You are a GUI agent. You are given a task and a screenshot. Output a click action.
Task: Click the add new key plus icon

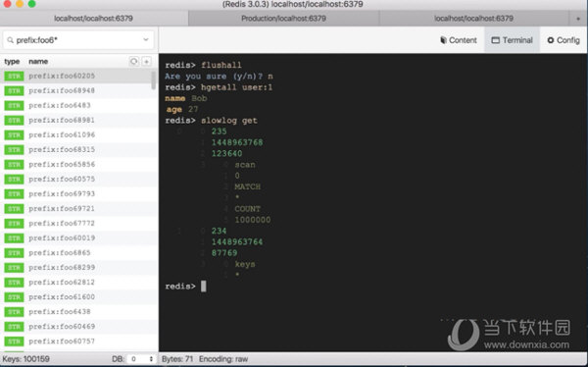click(147, 61)
